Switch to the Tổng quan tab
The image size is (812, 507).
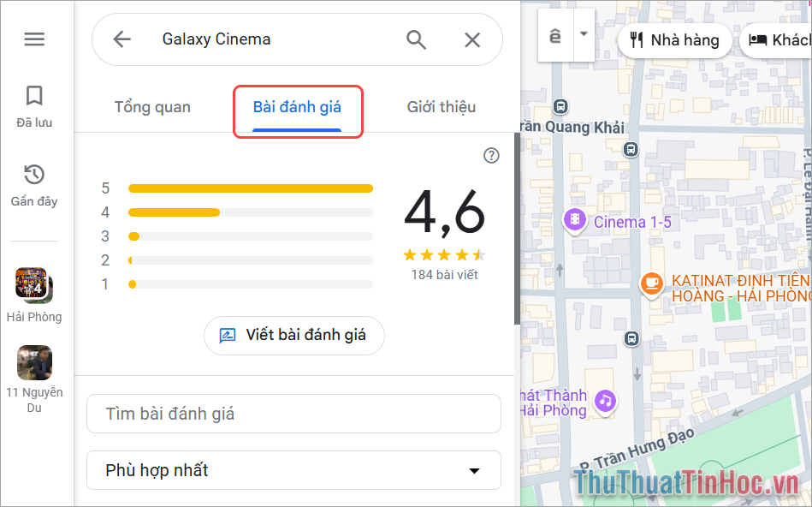(152, 107)
